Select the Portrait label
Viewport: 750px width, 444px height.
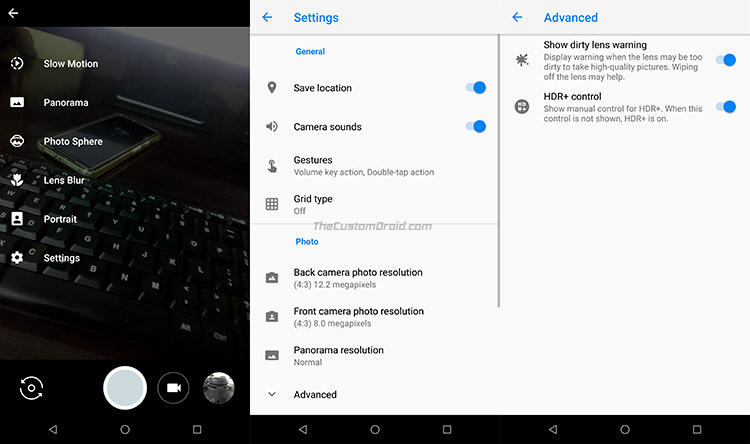click(x=60, y=219)
